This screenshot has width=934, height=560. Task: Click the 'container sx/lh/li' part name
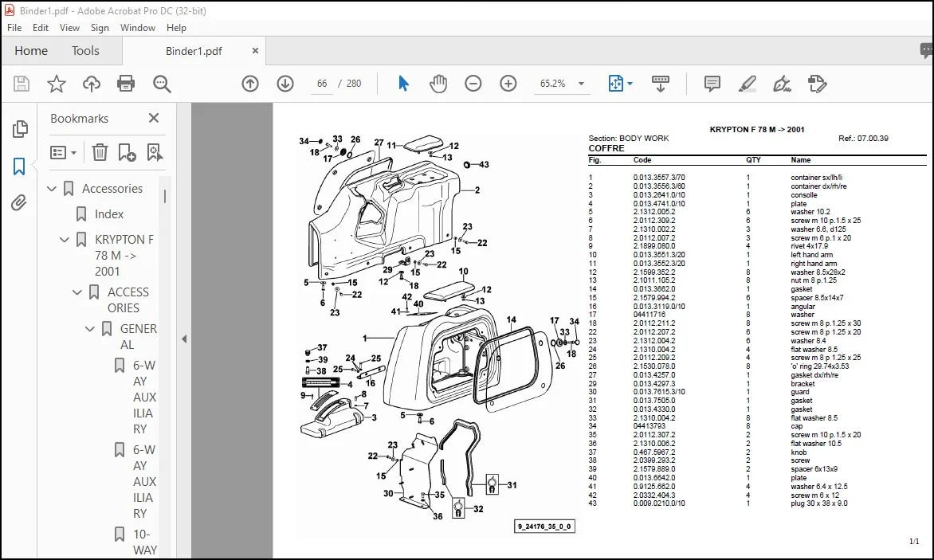(x=816, y=178)
